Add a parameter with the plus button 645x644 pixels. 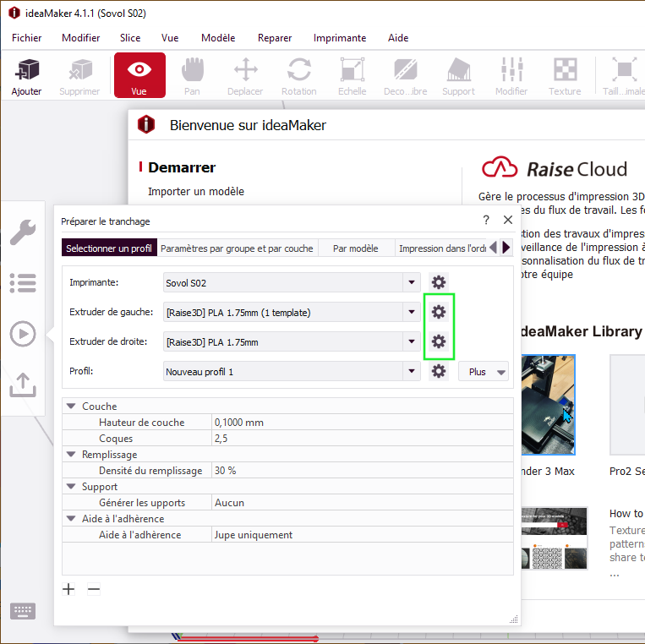tap(68, 589)
